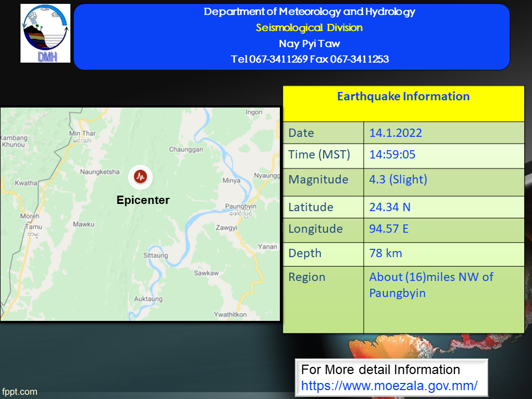Click the magnitude value '4.3 (Slight)'
Image resolution: width=532 pixels, height=399 pixels.
pos(398,179)
